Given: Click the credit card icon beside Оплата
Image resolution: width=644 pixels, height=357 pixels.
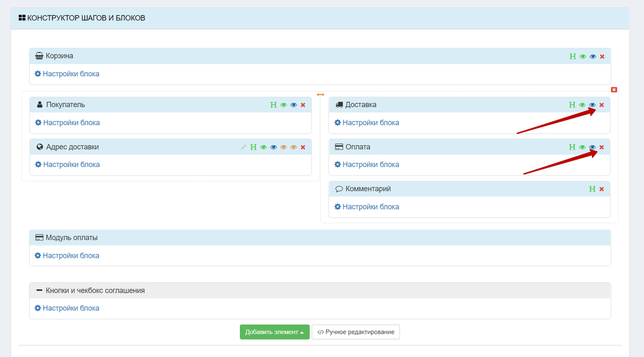Looking at the screenshot, I should tap(339, 147).
